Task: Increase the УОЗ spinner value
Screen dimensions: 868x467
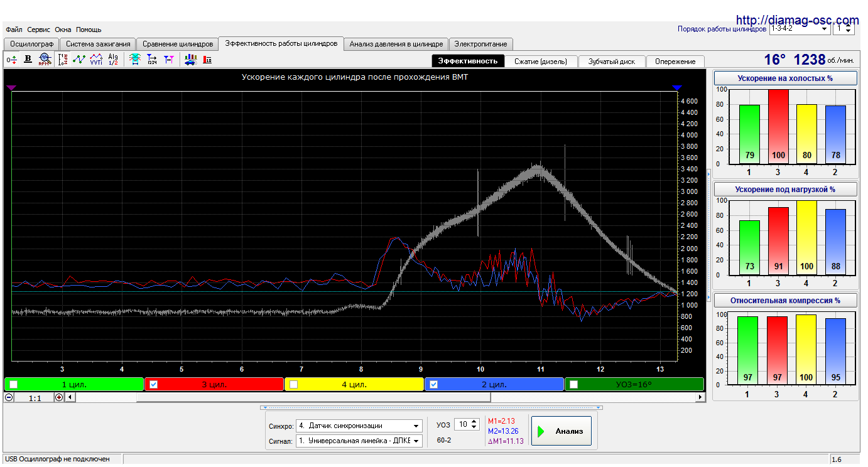Action: [474, 421]
